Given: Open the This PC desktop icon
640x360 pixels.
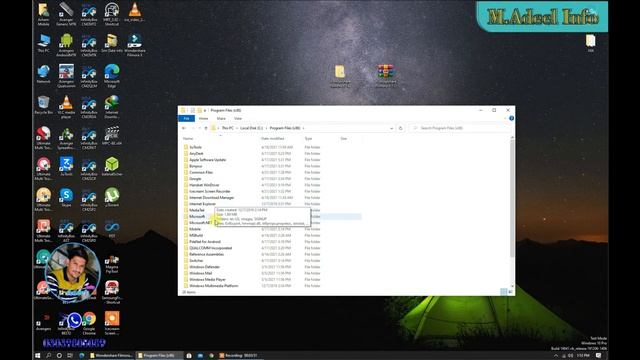Looking at the screenshot, I should 43,43.
